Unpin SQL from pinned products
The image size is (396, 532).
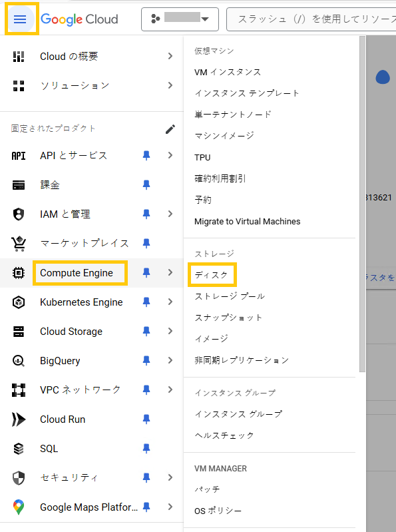pyautogui.click(x=146, y=449)
